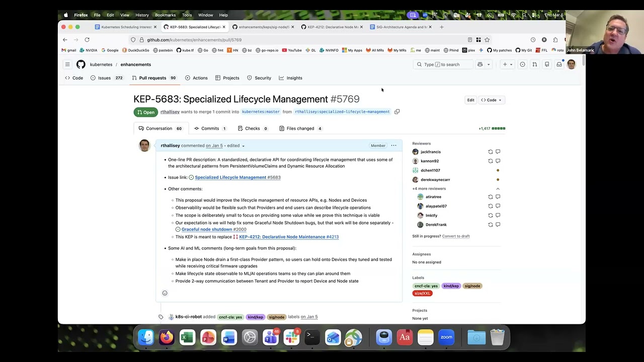Open the enhancements repository link
This screenshot has width=644, height=362.
tap(135, 64)
